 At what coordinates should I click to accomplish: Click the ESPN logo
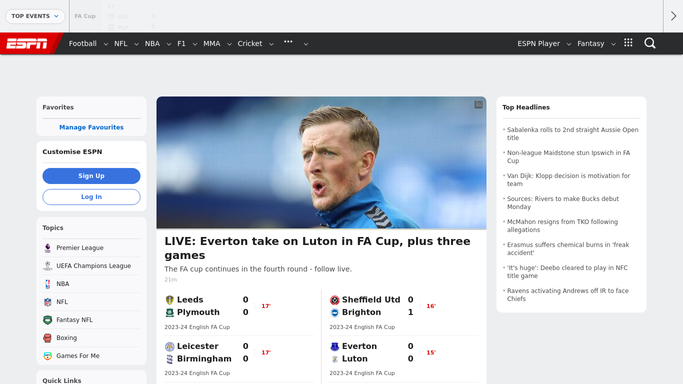click(x=27, y=44)
